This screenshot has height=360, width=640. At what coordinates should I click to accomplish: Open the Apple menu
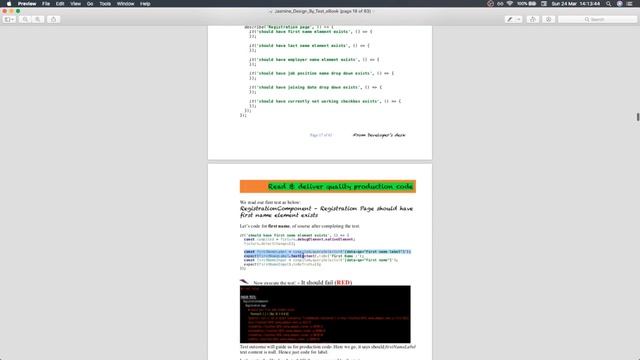click(x=9, y=4)
